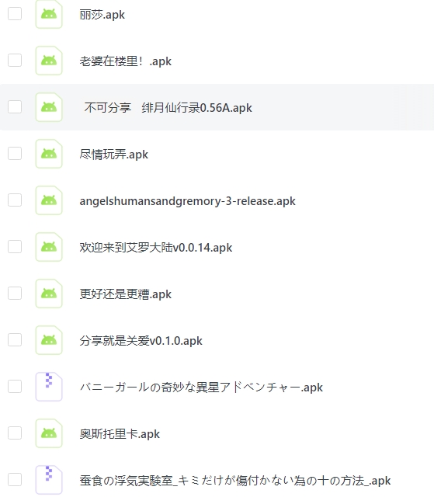The height and width of the screenshot is (504, 434).
Task: Check the box for バニーガールの奇妙な異星アドベンチャー.apk
Action: pos(15,387)
